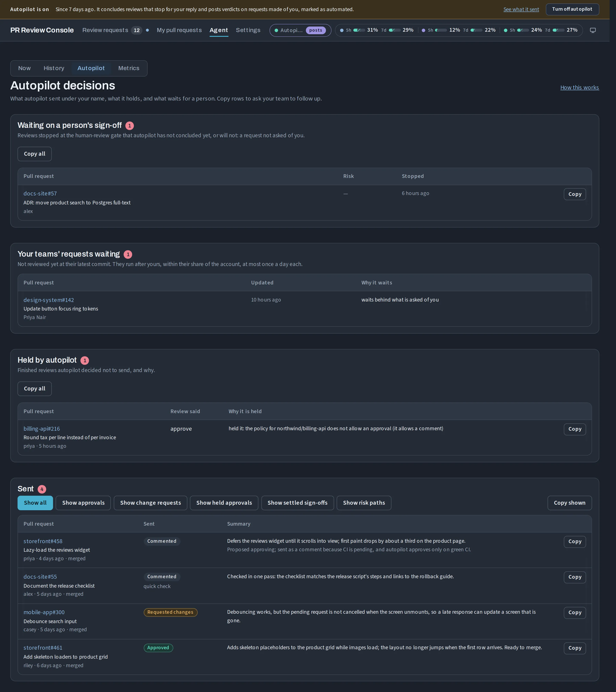616x692 pixels.
Task: Open pull request storefront#458
Action: coord(43,541)
